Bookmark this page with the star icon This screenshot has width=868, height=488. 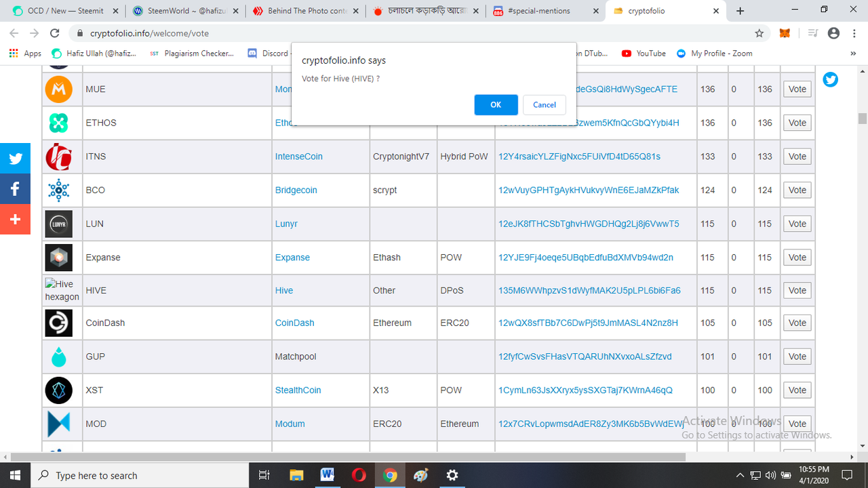point(759,33)
